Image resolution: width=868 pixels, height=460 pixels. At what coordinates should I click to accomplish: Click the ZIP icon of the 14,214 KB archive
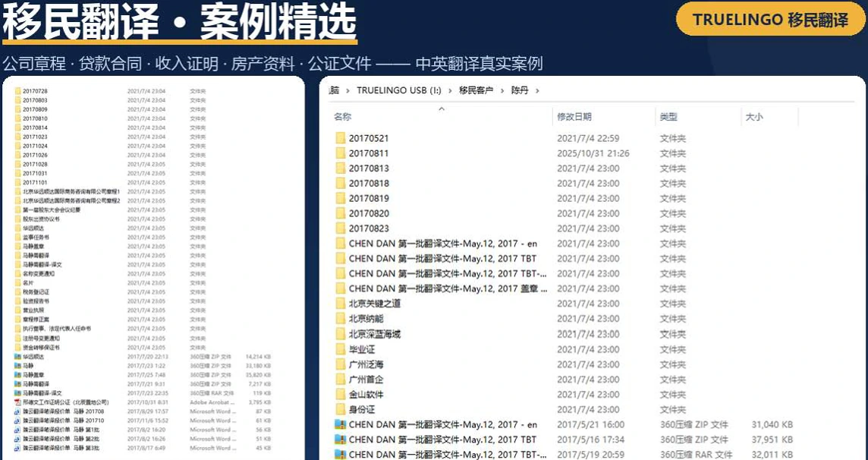coord(17,357)
